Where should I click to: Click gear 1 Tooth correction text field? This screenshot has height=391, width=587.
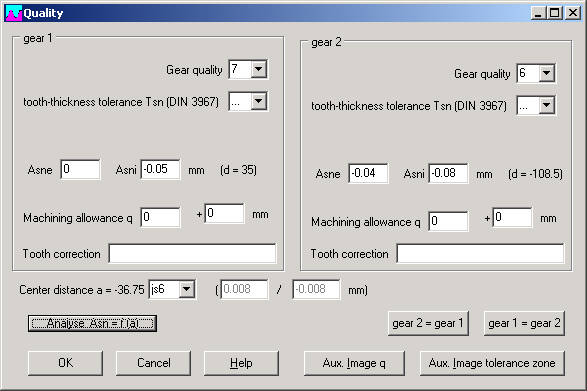(x=192, y=254)
